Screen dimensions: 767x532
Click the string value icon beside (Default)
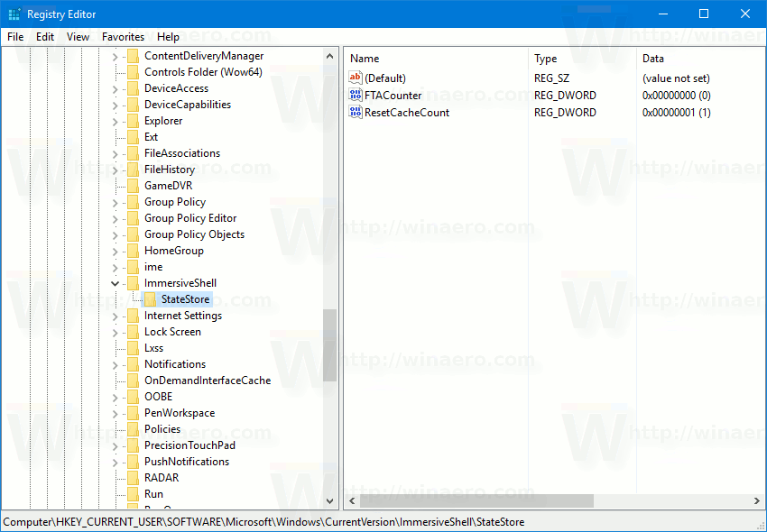[x=356, y=78]
